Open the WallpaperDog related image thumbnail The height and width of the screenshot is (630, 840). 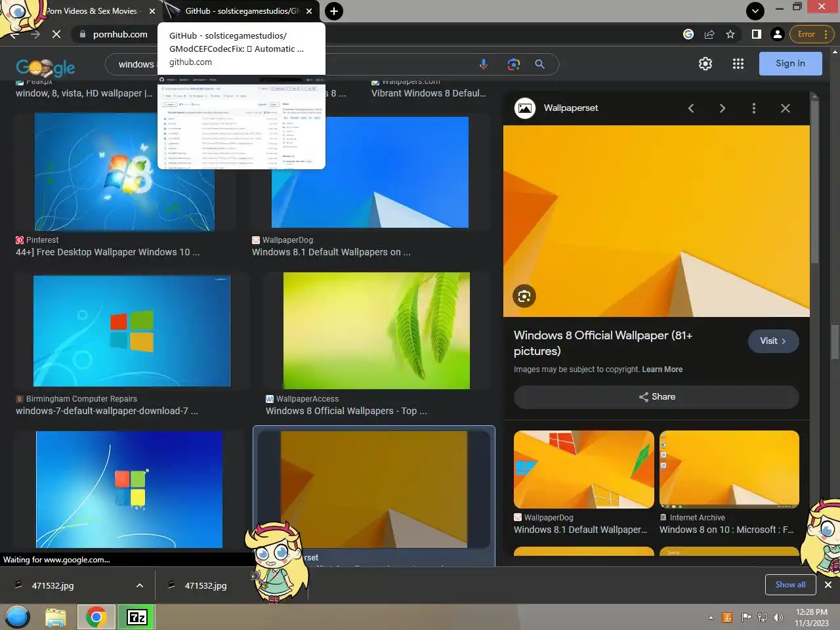[584, 469]
